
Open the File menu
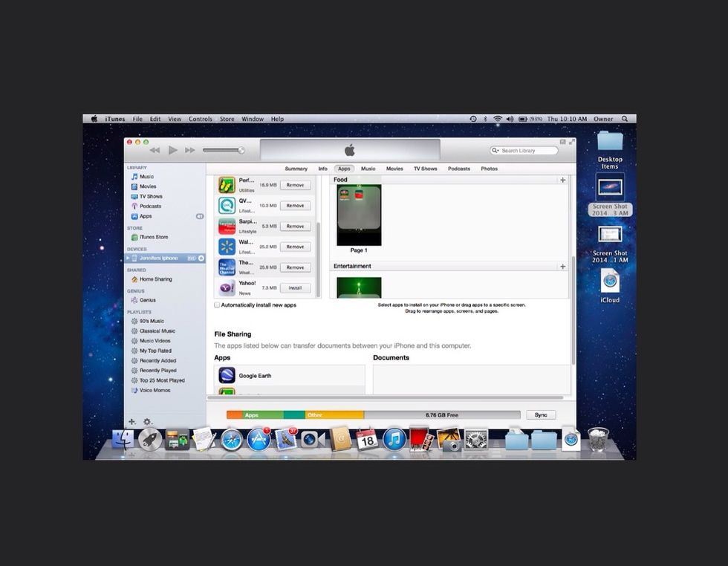[x=137, y=119]
